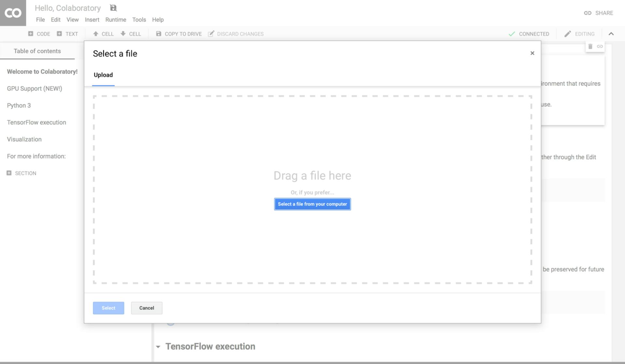
Task: Add a new text cell
Action: pyautogui.click(x=68, y=34)
